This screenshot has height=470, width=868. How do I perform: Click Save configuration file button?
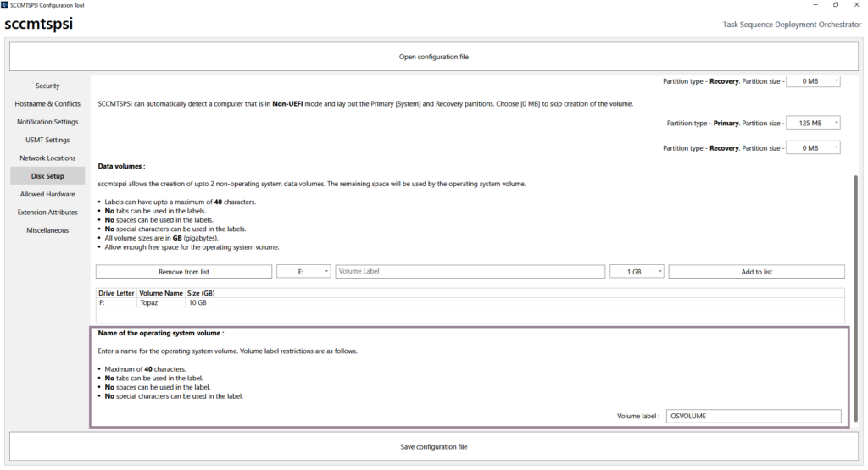coord(433,446)
